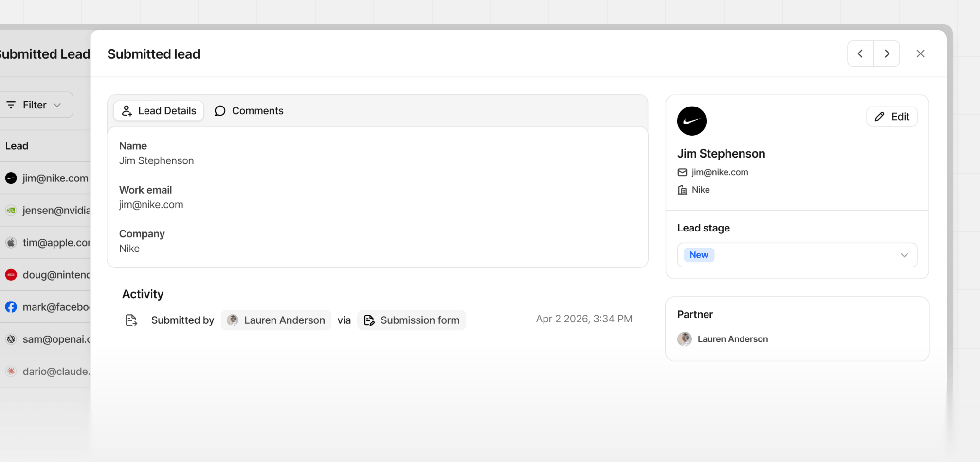Click the Nike logo avatar in profile card
Screen dimensions: 980x462
(x=691, y=121)
